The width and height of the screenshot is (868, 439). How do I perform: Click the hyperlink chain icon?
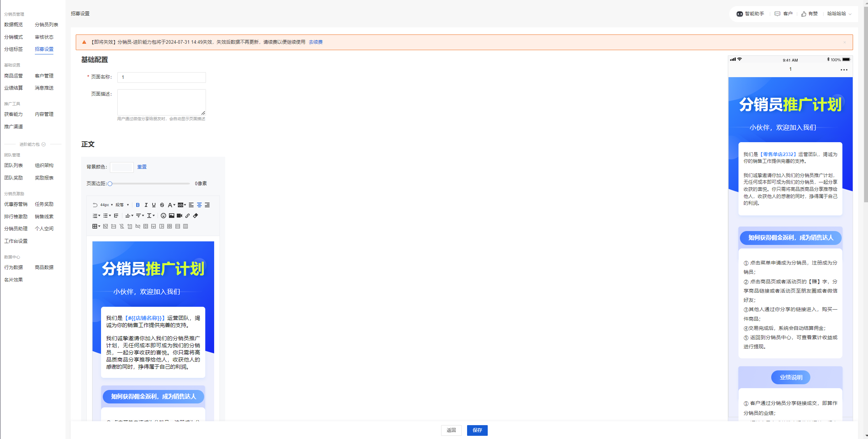[187, 216]
